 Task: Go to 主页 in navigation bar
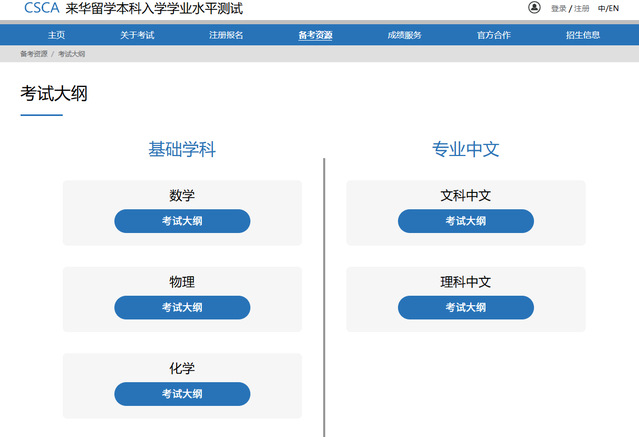pos(56,35)
